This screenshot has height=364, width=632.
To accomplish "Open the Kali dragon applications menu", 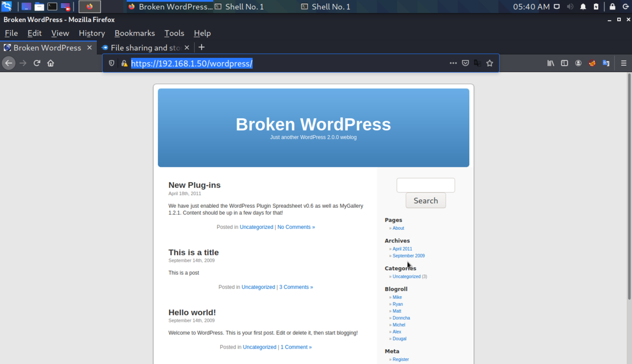I will point(7,7).
